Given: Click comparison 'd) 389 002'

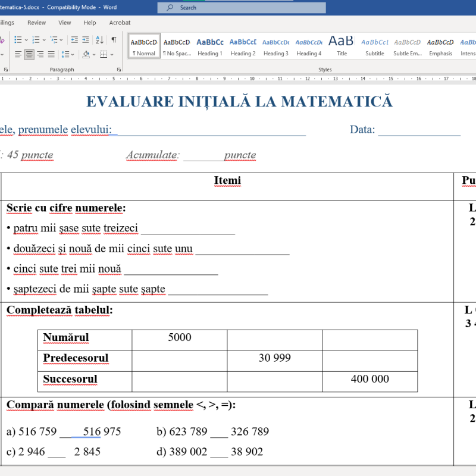Looking at the screenshot, I should [182, 452].
